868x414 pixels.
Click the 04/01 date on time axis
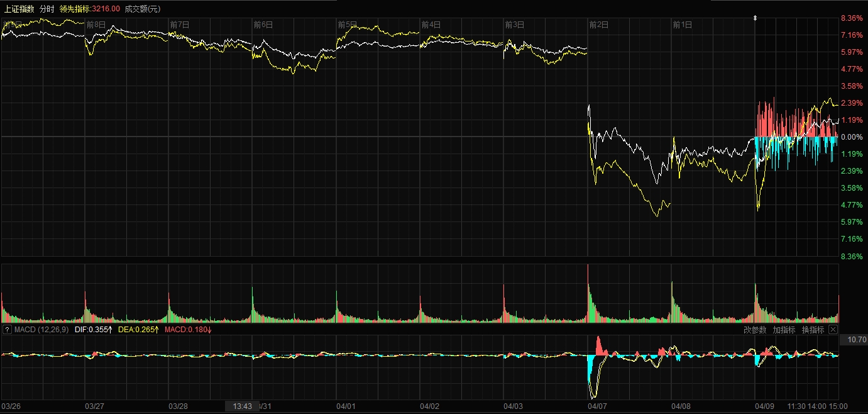346,406
